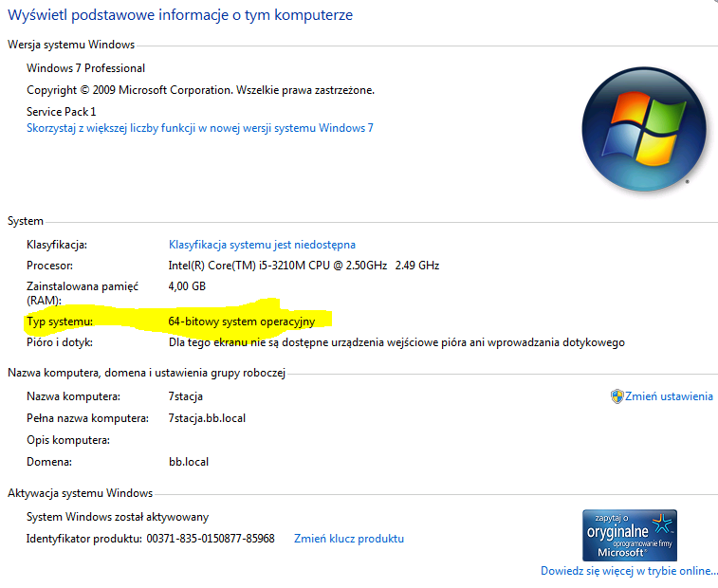Click the 'Windows 7 Professional' edition text
The width and height of the screenshot is (718, 588).
86,68
